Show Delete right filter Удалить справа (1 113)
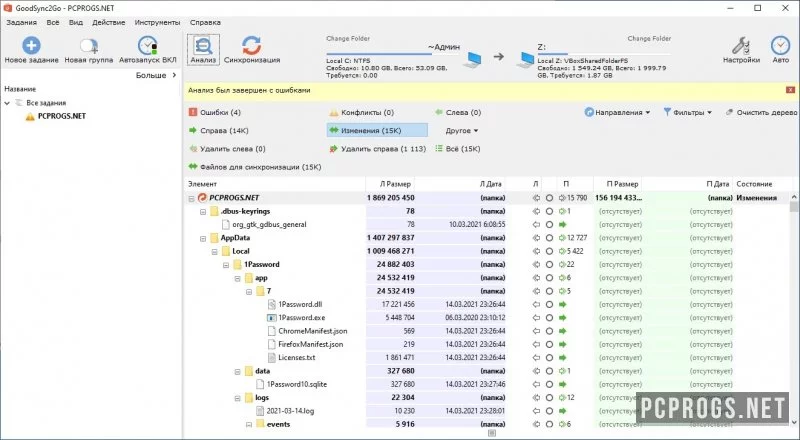800x440 pixels. point(378,149)
